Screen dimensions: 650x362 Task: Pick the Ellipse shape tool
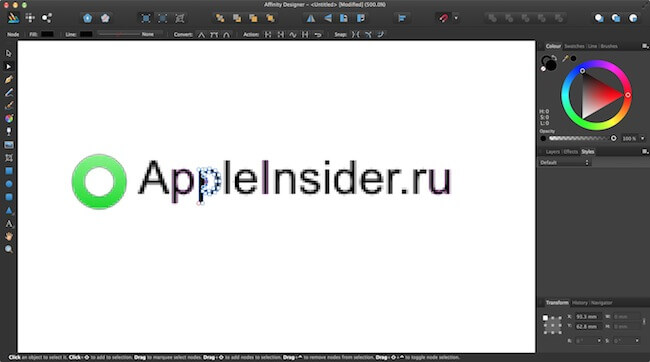[9, 184]
